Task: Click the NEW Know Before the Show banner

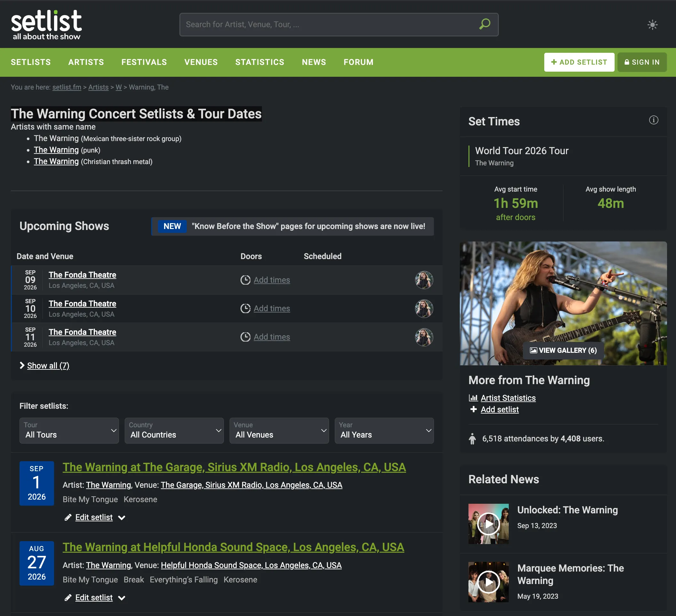Action: [292, 226]
